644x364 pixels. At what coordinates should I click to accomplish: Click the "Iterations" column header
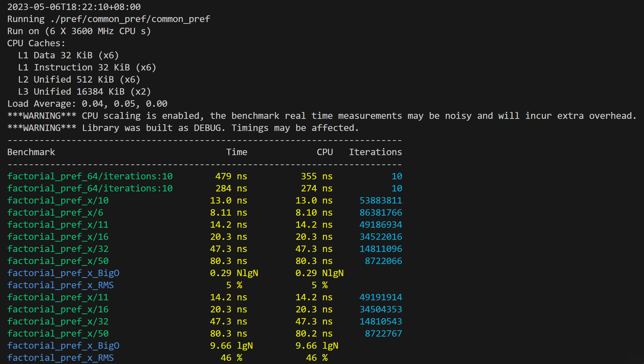[x=375, y=152]
